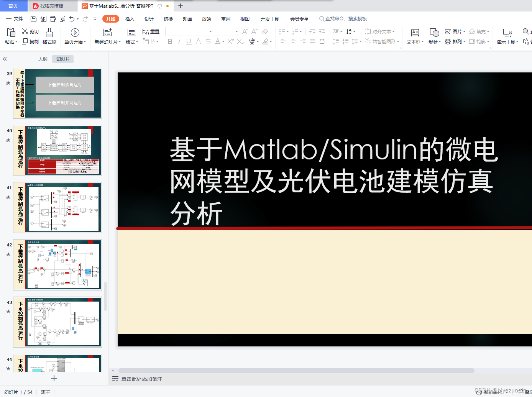The height and width of the screenshot is (397, 532).
Task: Toggle Superscript formatting
Action: click(230, 41)
